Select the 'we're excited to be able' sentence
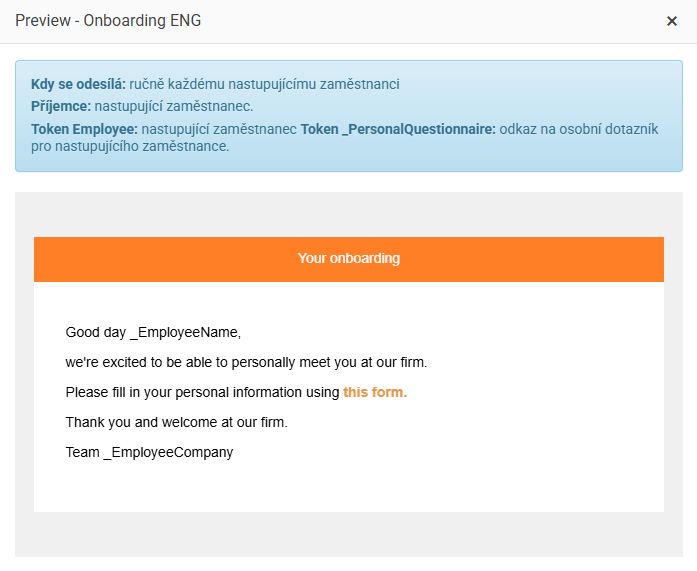The height and width of the screenshot is (571, 697). tap(246, 362)
